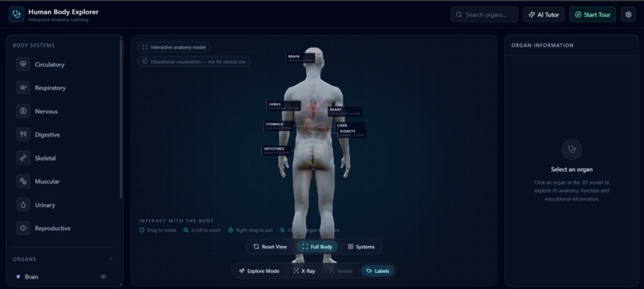Click the Scroll to zoom hint icon

coord(185,230)
